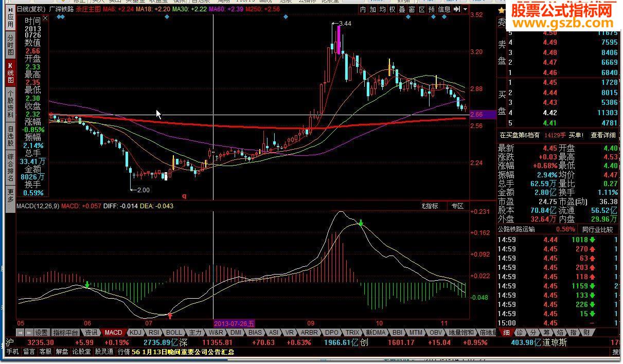Screen dimensions: 623x364
Task: Select the 新DMA indicator tab
Action: tap(376, 332)
